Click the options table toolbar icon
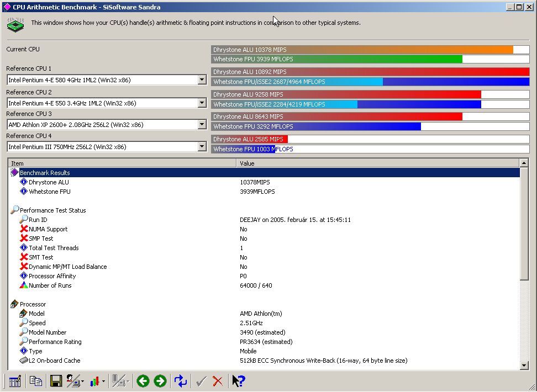The image size is (537, 392). (15, 381)
